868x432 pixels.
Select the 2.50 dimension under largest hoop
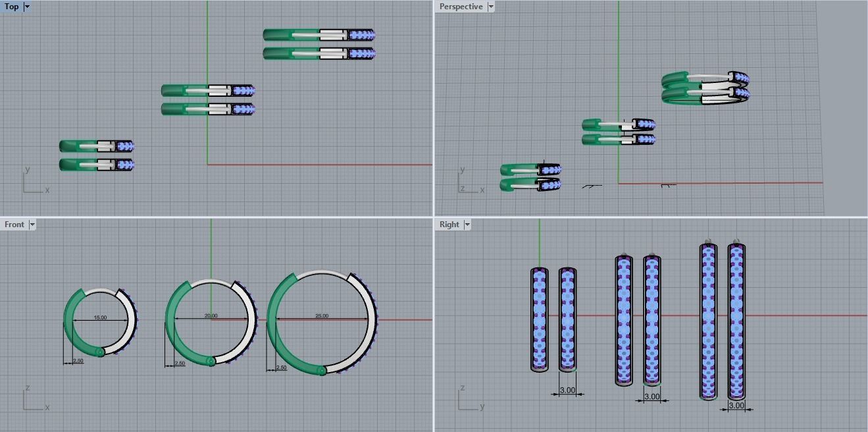tap(281, 367)
